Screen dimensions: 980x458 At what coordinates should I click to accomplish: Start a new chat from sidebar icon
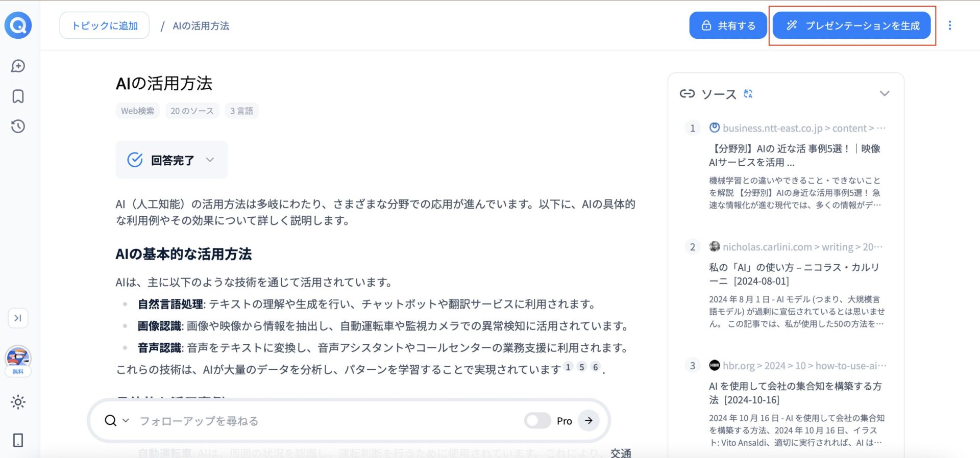coord(18,66)
